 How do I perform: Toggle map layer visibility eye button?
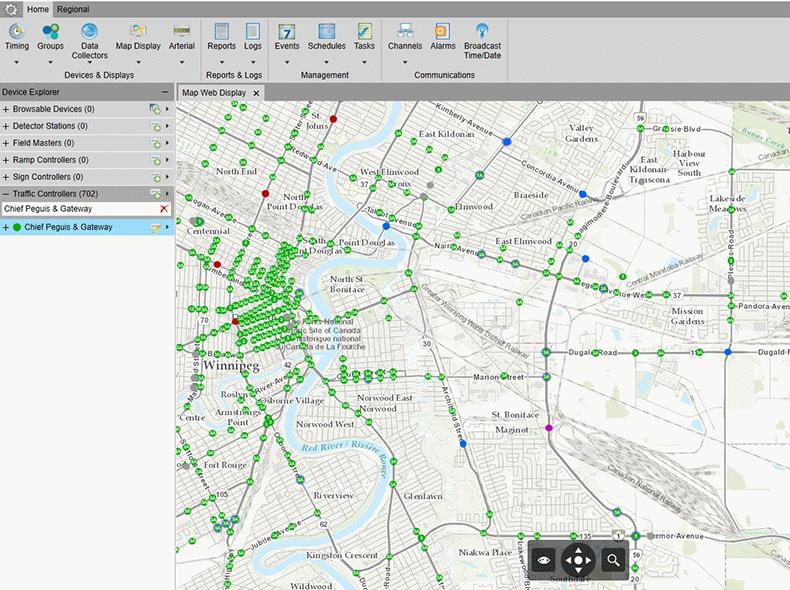(543, 560)
